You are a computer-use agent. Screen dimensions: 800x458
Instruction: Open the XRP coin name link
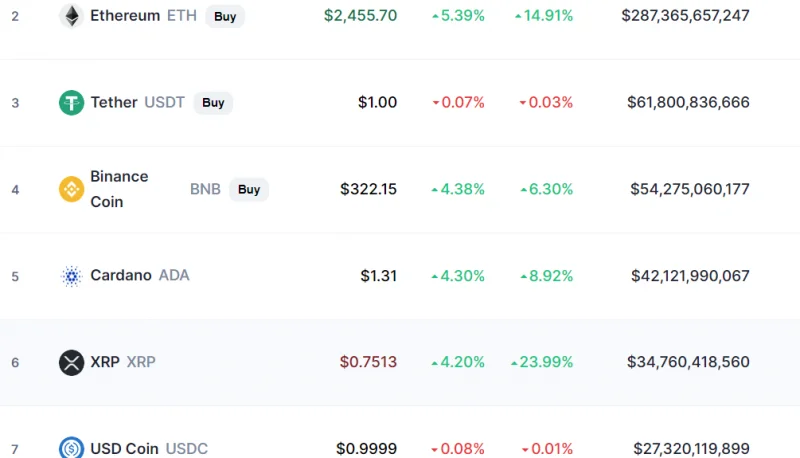pyautogui.click(x=105, y=362)
